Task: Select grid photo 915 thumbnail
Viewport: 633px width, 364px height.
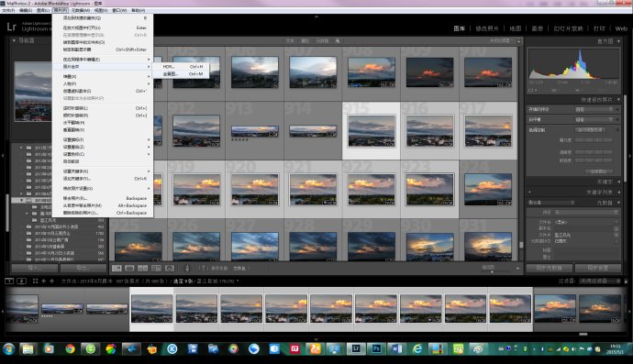Action: pyautogui.click(x=372, y=131)
